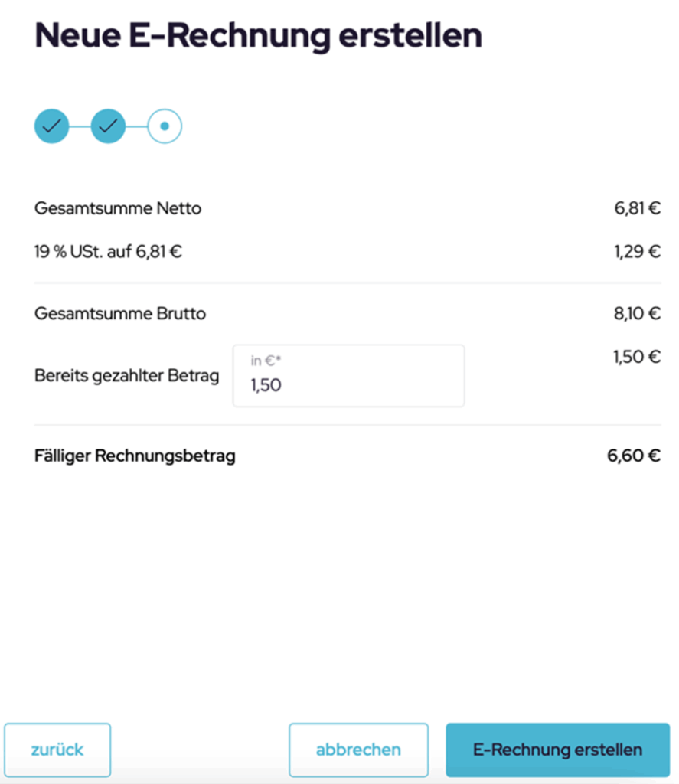
Task: Click the 'Fälliger Rechnungsbetrag' label
Action: (x=135, y=456)
